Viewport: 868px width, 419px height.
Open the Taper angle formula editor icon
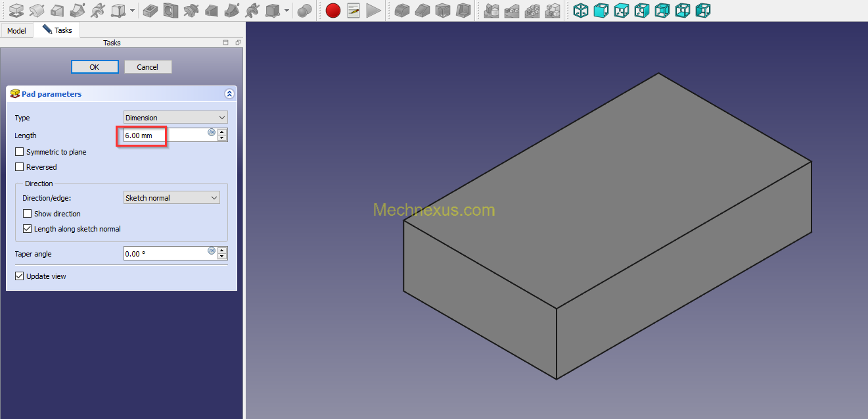[x=212, y=251]
